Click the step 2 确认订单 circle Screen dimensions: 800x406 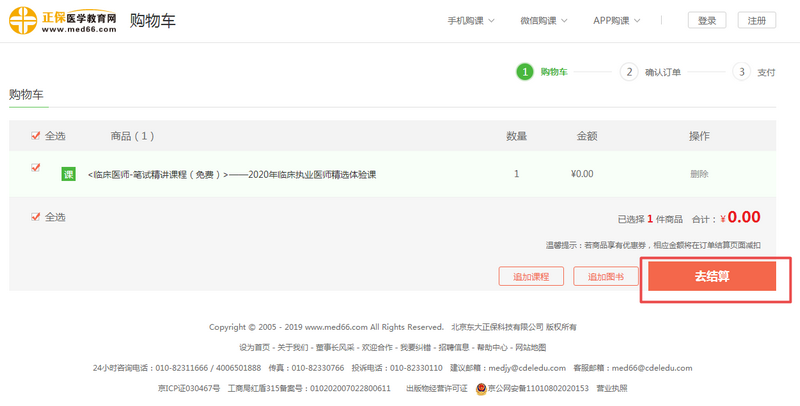point(629,72)
